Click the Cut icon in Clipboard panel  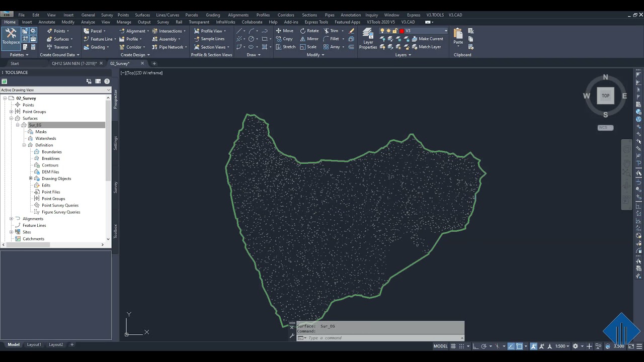coord(471,31)
